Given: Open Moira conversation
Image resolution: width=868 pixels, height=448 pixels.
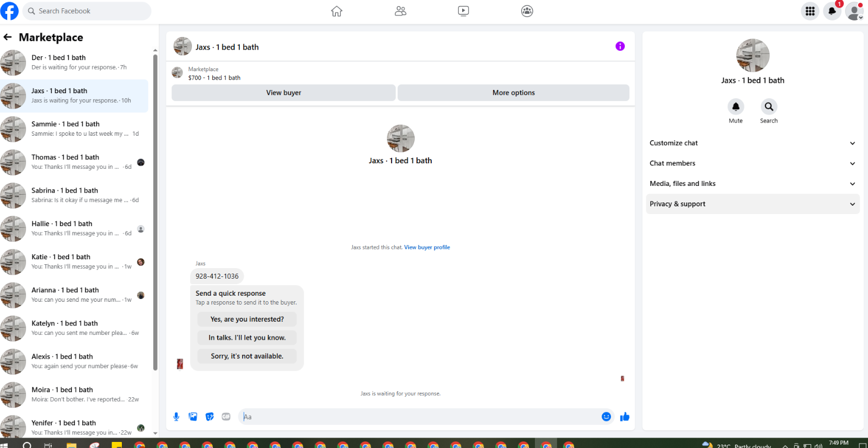Looking at the screenshot, I should (x=74, y=394).
